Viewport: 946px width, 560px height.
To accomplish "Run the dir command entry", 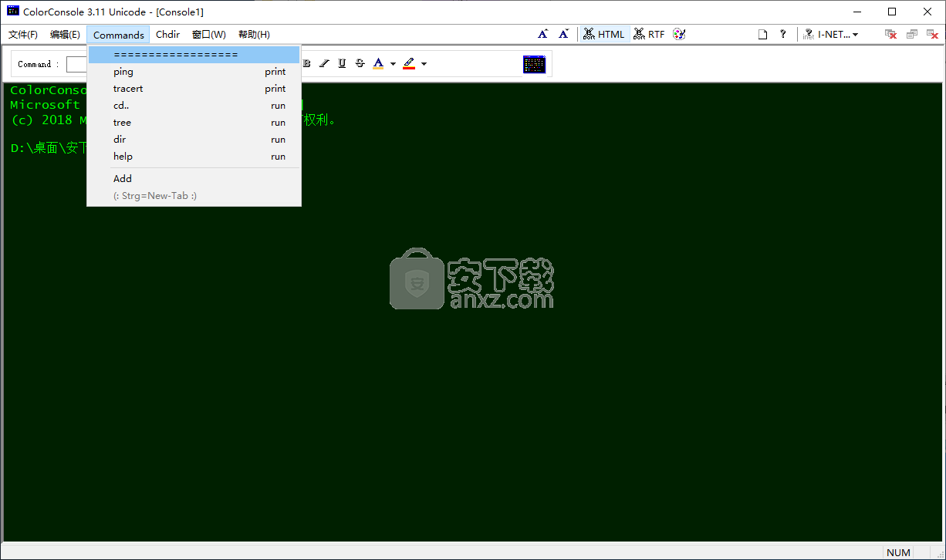I will coord(194,140).
